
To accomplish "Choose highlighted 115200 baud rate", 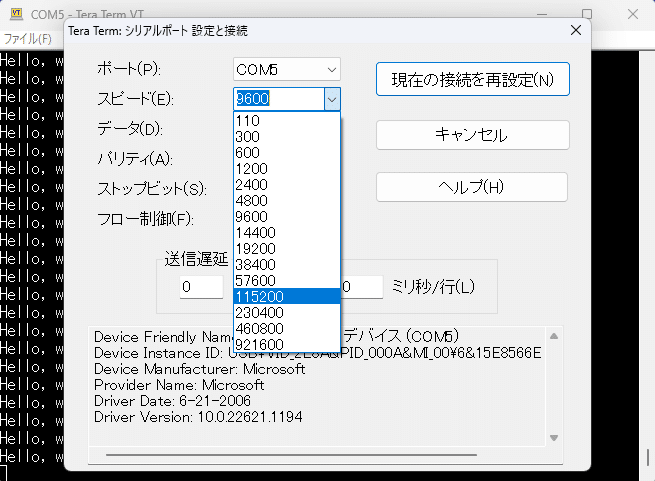I will click(287, 296).
